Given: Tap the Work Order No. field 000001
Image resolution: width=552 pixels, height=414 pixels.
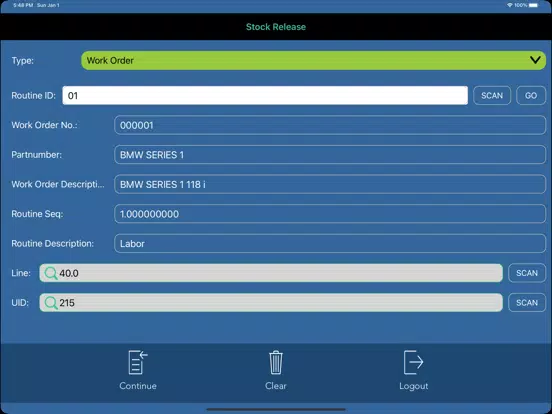Looking at the screenshot, I should (330, 125).
